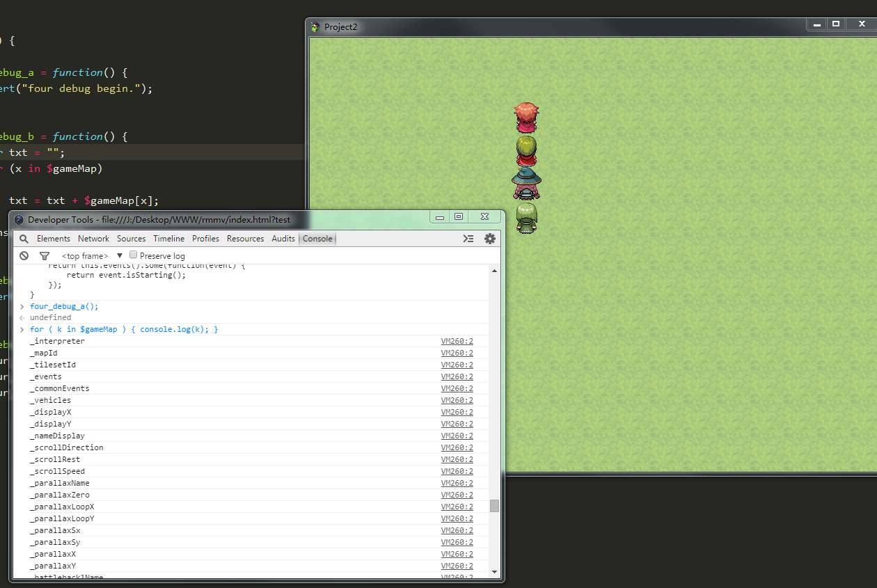
Task: Toggle the console filter icon
Action: pos(45,256)
